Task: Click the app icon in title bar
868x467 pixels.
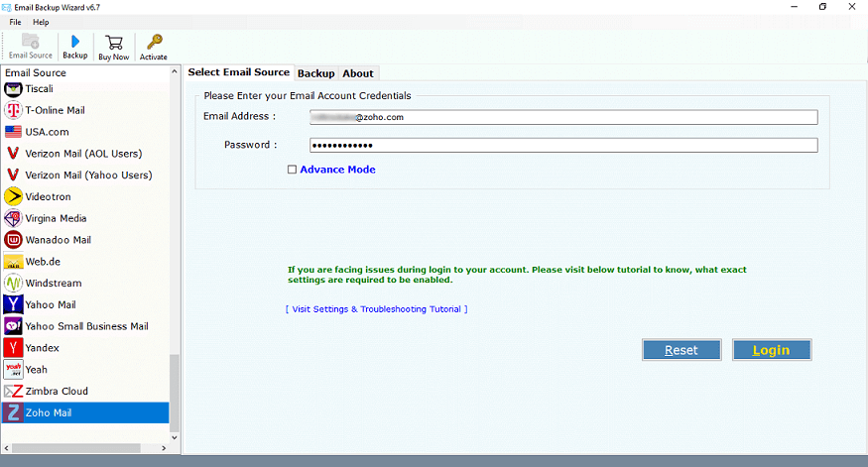Action: (x=7, y=7)
